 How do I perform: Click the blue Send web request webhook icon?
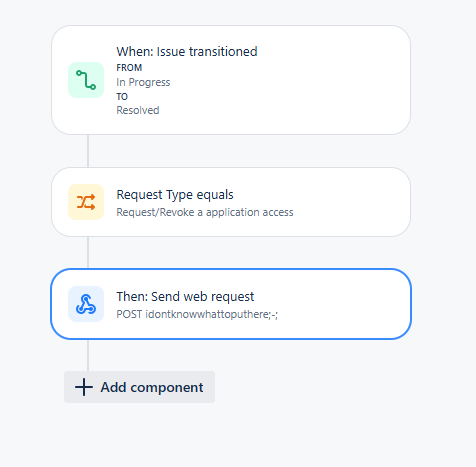pyautogui.click(x=86, y=304)
